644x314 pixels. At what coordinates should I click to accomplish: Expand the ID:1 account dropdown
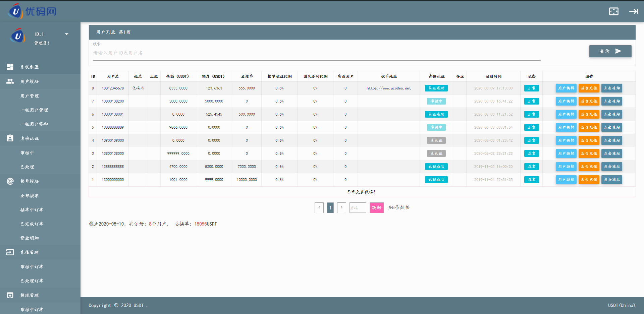67,34
